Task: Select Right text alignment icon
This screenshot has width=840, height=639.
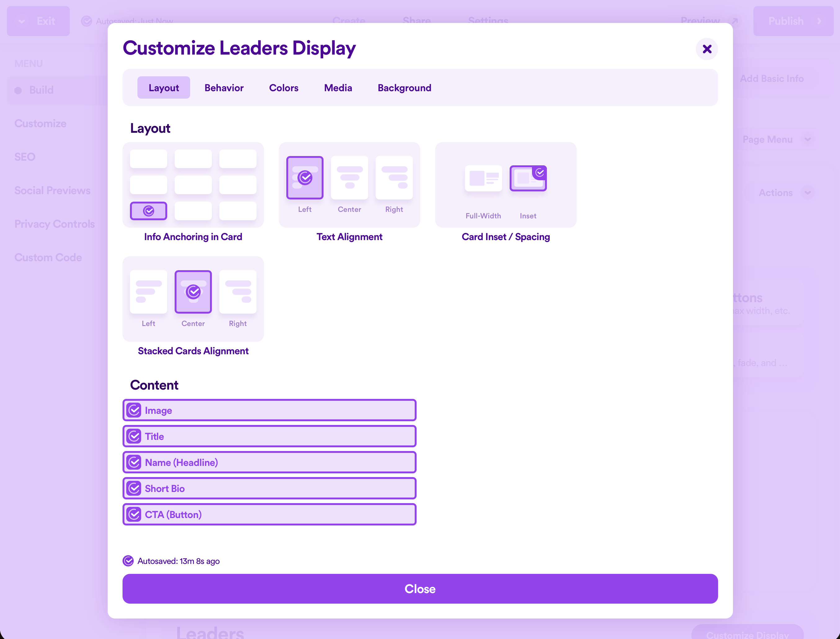Action: tap(394, 178)
